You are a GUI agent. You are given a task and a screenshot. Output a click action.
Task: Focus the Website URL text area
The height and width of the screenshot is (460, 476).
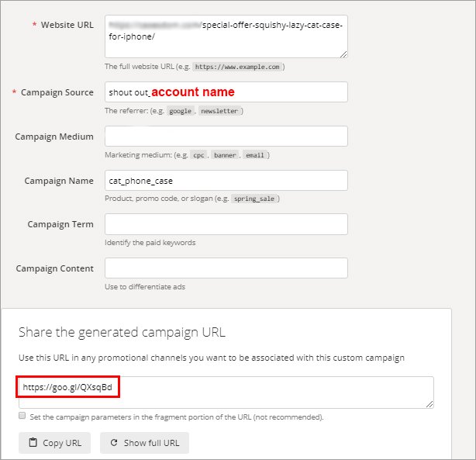pos(226,36)
